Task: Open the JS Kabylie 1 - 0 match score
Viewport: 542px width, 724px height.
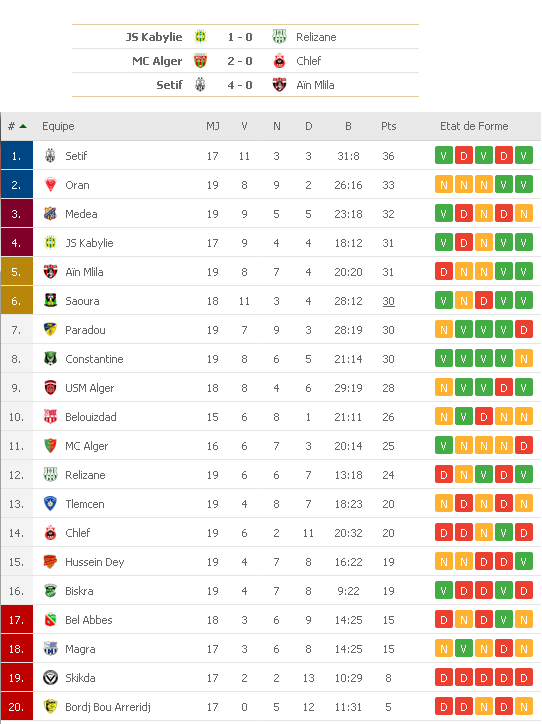Action: click(240, 37)
